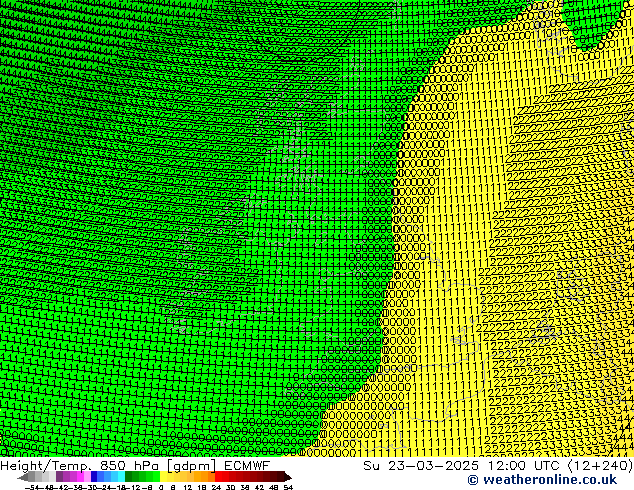The height and width of the screenshot is (490, 634).
Task: Select the bright red swatch above 24
Action: (x=218, y=477)
